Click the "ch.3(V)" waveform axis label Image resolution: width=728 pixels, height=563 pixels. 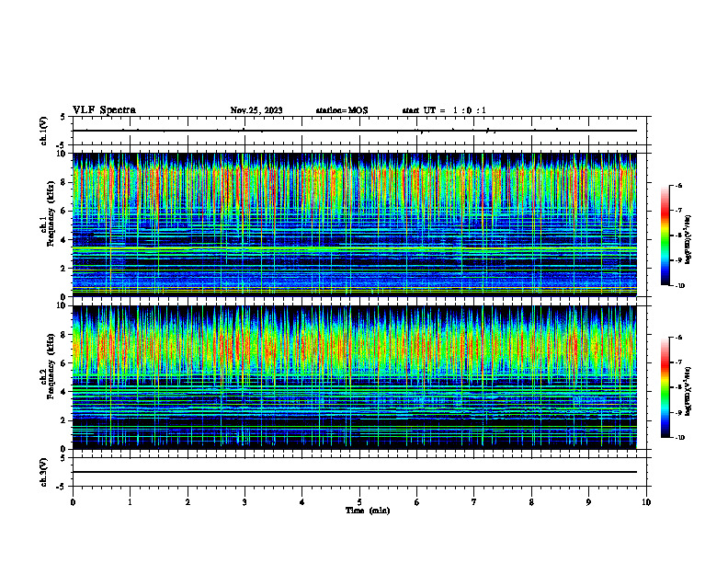click(x=43, y=472)
